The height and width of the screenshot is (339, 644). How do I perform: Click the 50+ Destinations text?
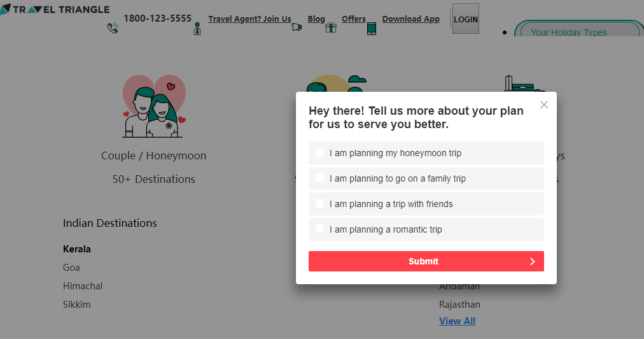pyautogui.click(x=154, y=179)
